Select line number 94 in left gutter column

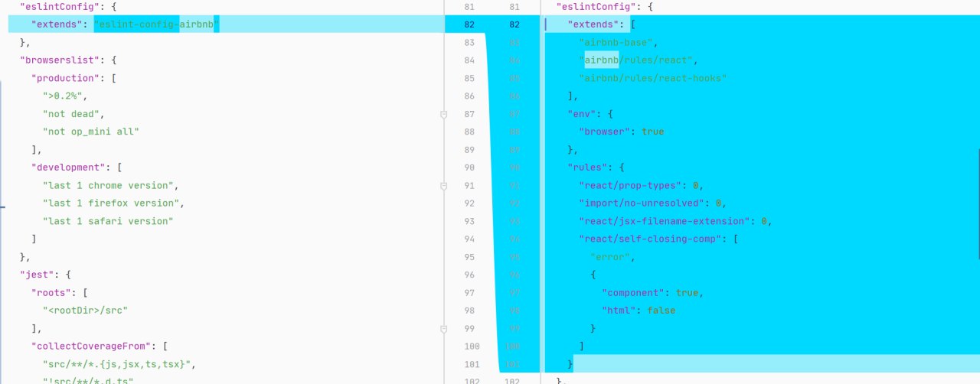469,239
